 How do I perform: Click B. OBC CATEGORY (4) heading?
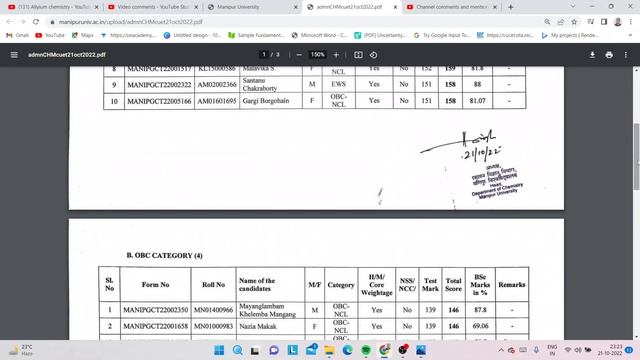pyautogui.click(x=164, y=256)
